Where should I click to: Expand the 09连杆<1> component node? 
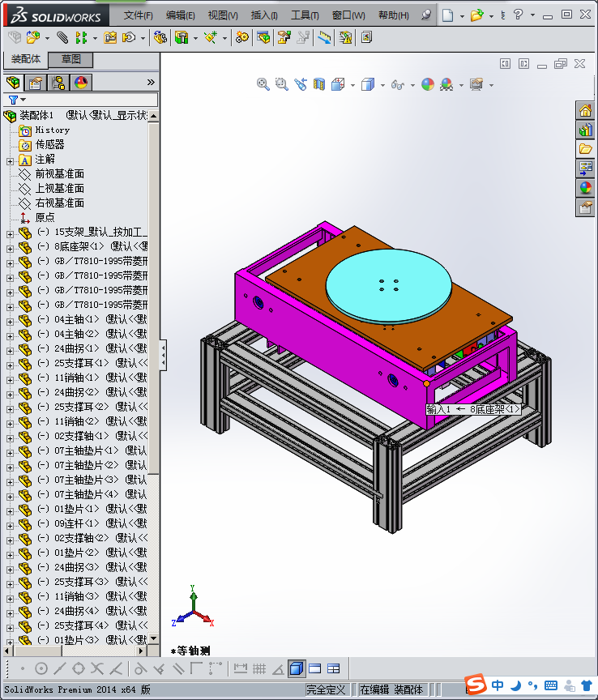click(x=11, y=526)
